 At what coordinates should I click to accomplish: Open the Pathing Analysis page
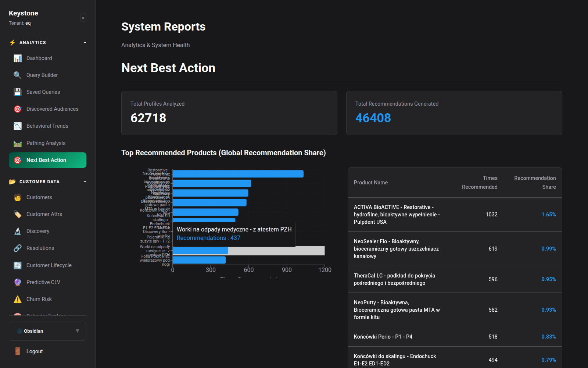47,143
